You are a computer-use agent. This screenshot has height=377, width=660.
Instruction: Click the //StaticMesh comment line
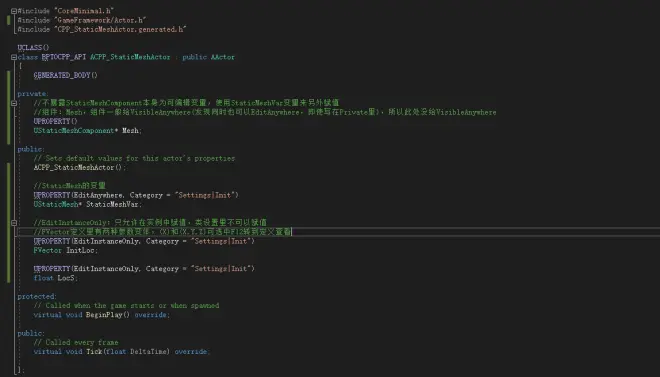coord(69,186)
